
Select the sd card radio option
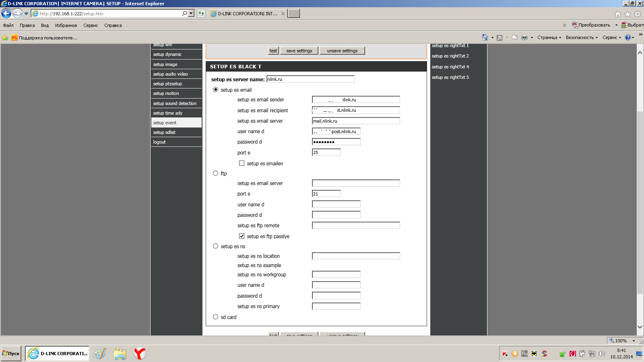click(x=215, y=317)
